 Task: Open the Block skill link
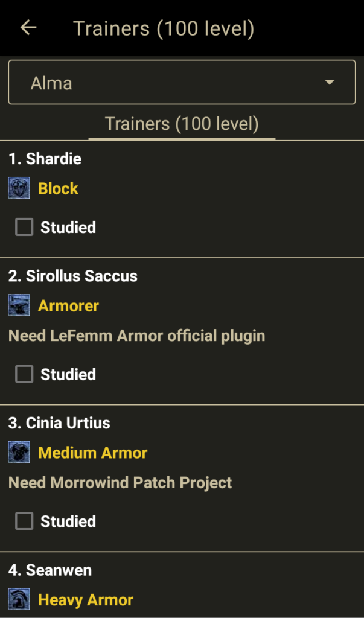[x=58, y=188]
